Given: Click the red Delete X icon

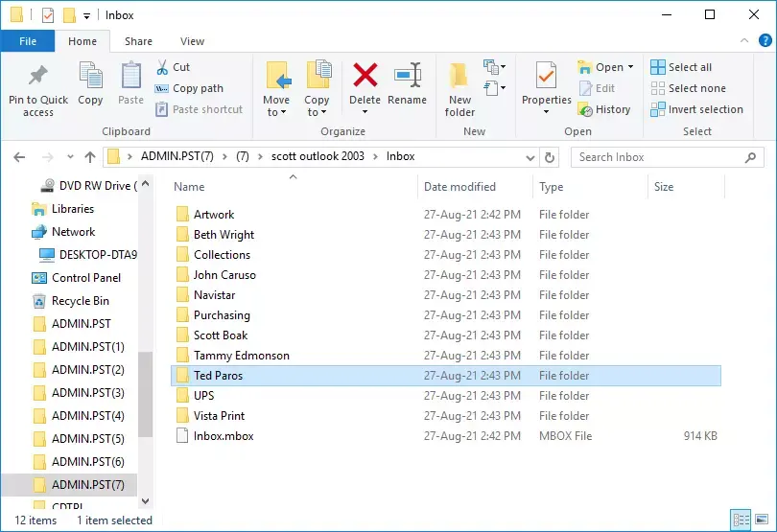Looking at the screenshot, I should pos(365,75).
